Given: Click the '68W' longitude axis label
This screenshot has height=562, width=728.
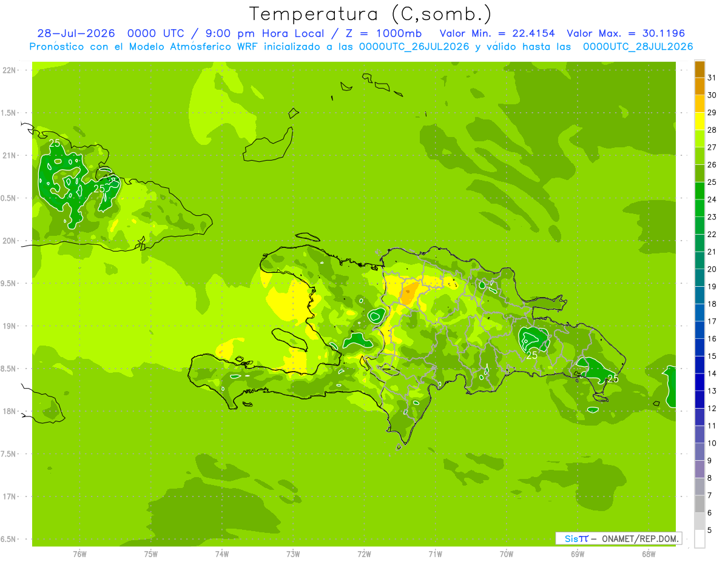Looking at the screenshot, I should click(649, 554).
